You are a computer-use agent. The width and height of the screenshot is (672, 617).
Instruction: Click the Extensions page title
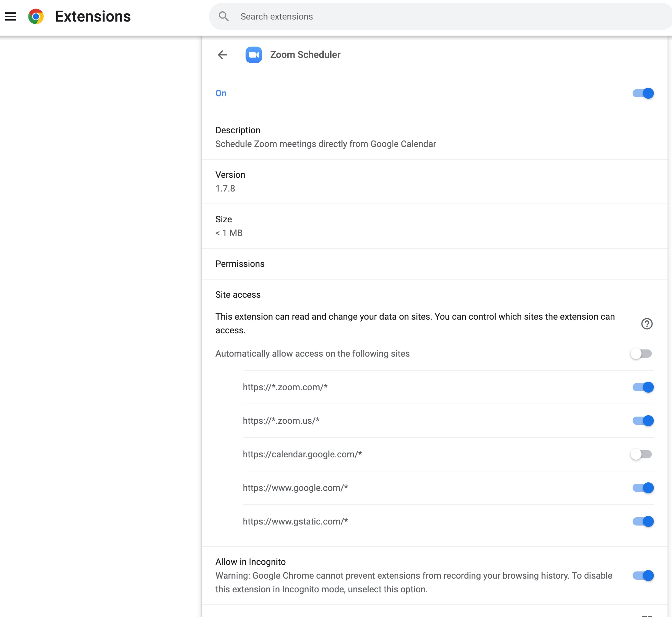[93, 16]
